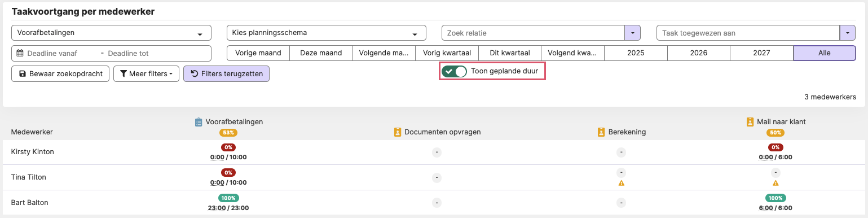Select employee Kirsty Kinton
The width and height of the screenshot is (868, 218).
(33, 152)
